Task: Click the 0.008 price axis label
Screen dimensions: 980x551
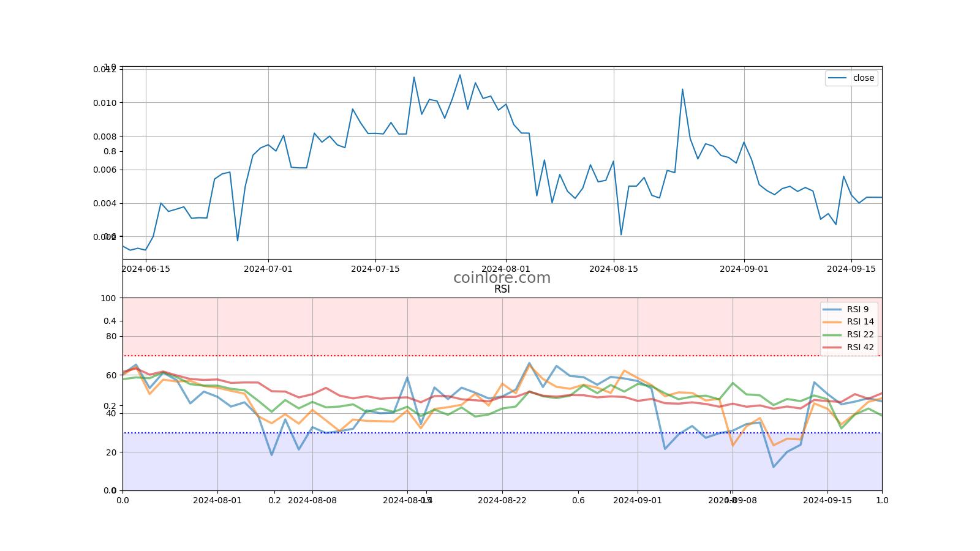Action: [x=104, y=137]
